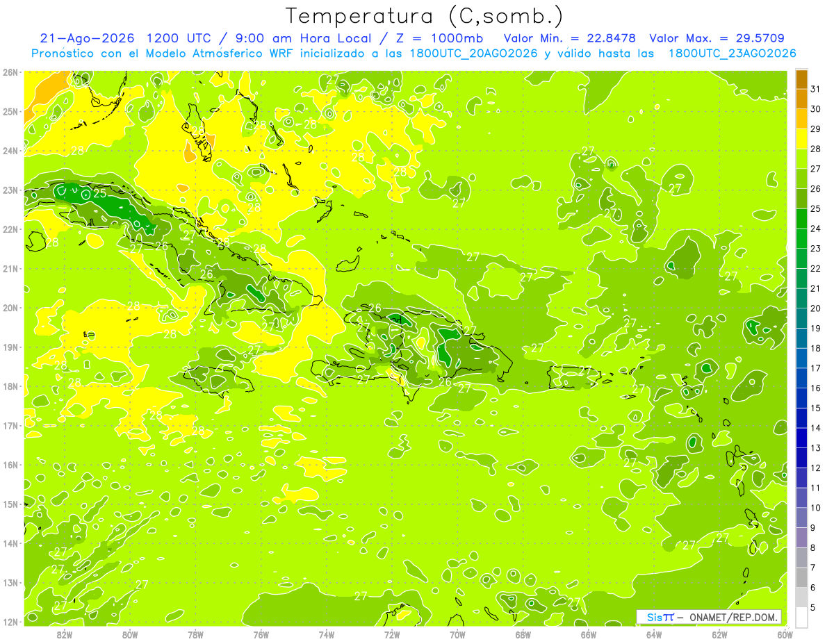This screenshot has width=834, height=644.
Task: Click the 29 label on the color legend
Action: point(816,129)
